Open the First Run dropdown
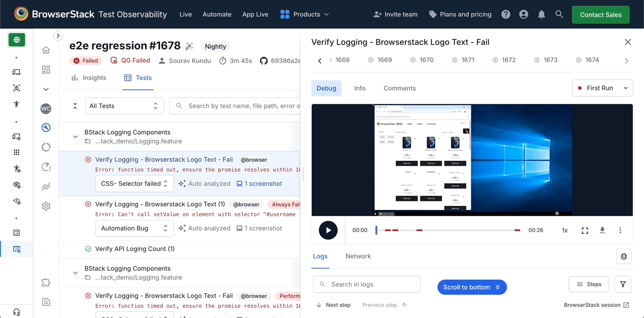Screen dimensions: 644x318 click(602, 88)
